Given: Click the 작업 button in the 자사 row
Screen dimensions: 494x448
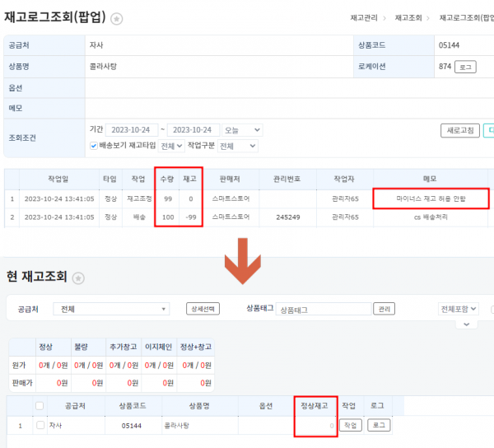Looking at the screenshot, I should click(351, 425).
